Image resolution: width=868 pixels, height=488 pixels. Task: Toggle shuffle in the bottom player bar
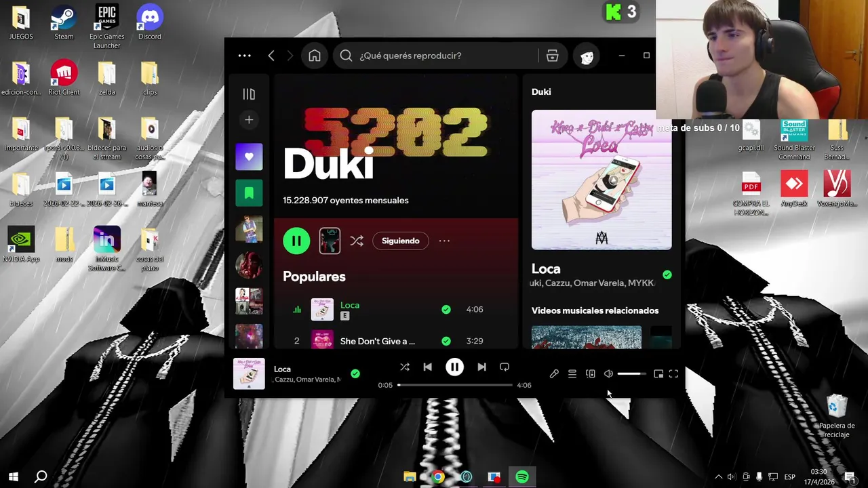pos(405,367)
